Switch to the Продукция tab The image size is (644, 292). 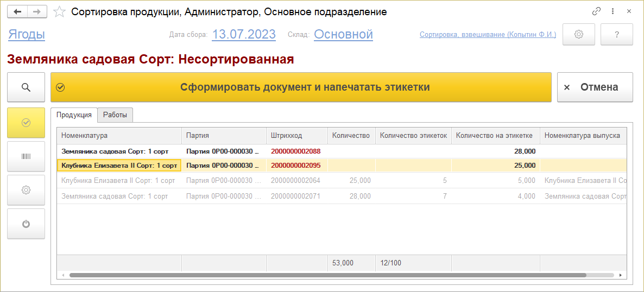pos(74,115)
